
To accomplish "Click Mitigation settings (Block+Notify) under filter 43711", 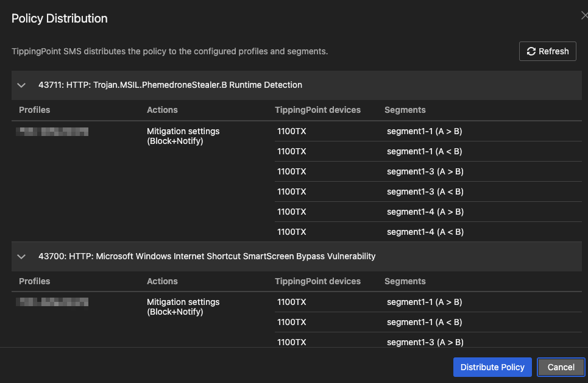I will (183, 136).
